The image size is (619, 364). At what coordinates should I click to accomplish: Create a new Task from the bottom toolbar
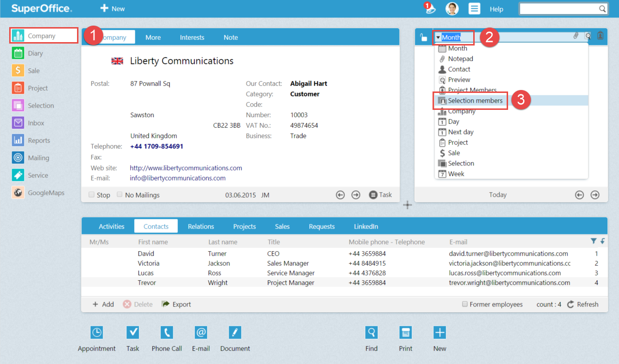coord(133,339)
